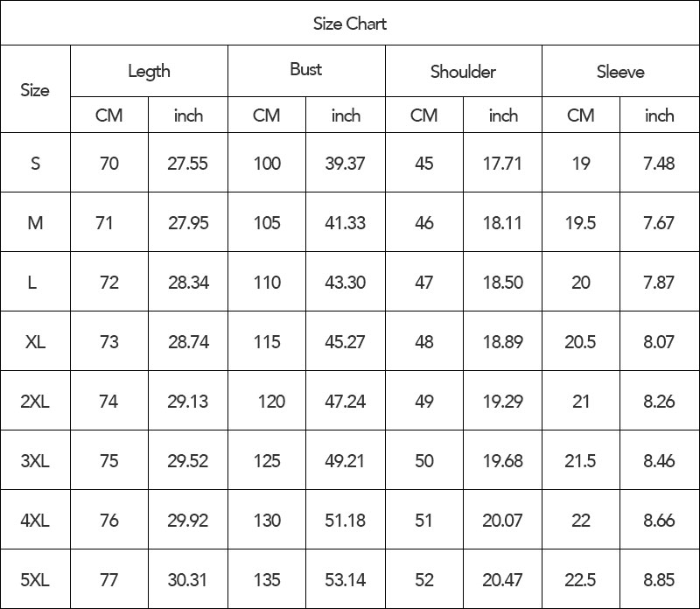The width and height of the screenshot is (700, 609).
Task: Click the 43.30 bust inch value
Action: point(345,282)
